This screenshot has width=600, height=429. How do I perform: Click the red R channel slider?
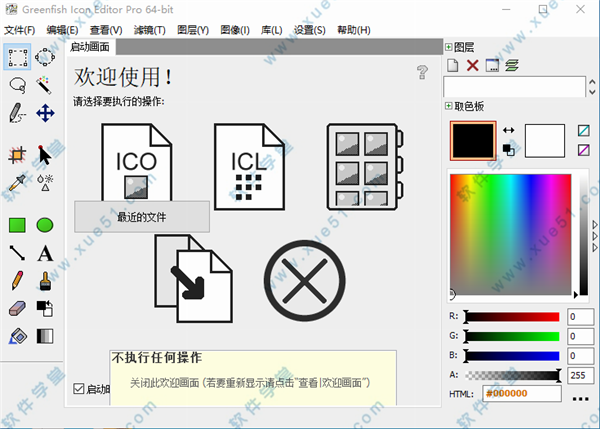click(x=512, y=316)
